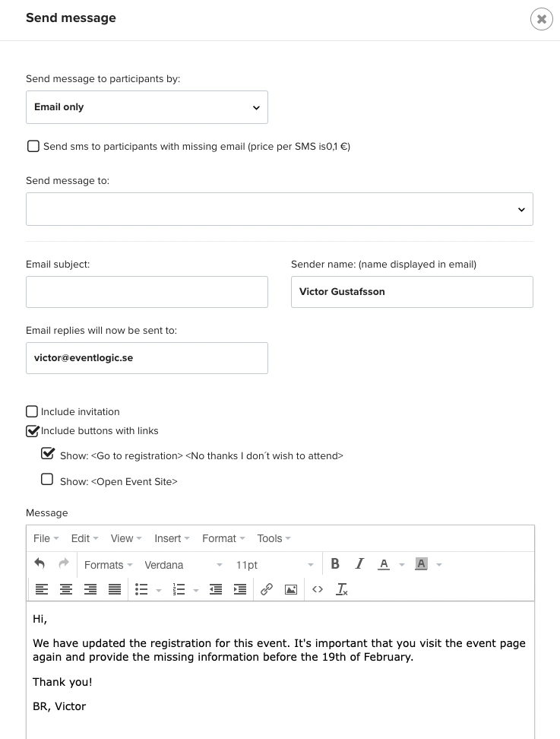The width and height of the screenshot is (560, 739).
Task: Open the Format menu
Action: 223,538
